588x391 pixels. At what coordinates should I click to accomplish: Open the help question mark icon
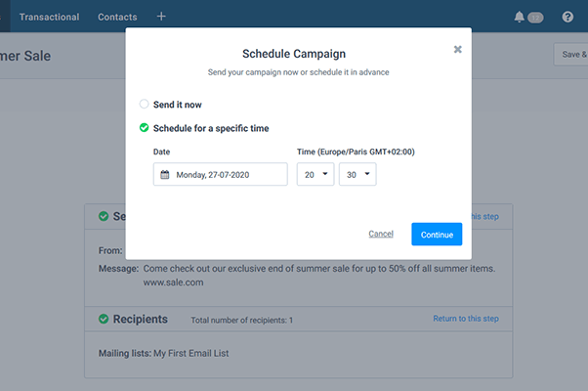[567, 17]
